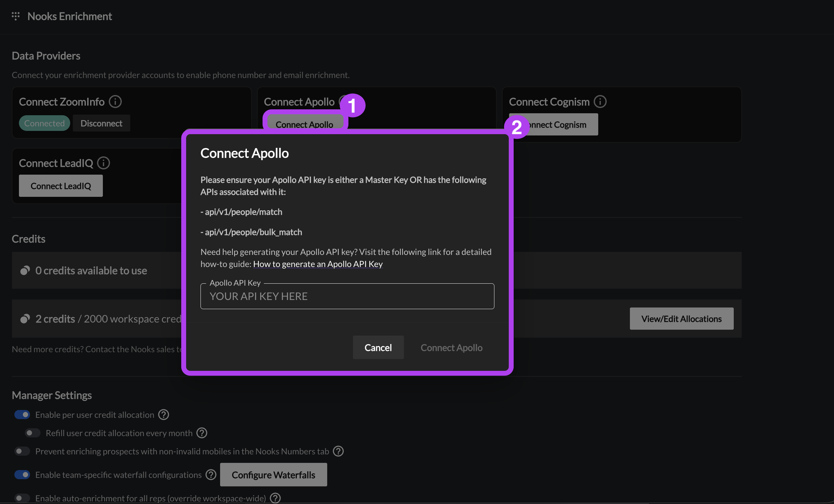
Task: Click the Connect Cognism card heading
Action: tap(549, 102)
